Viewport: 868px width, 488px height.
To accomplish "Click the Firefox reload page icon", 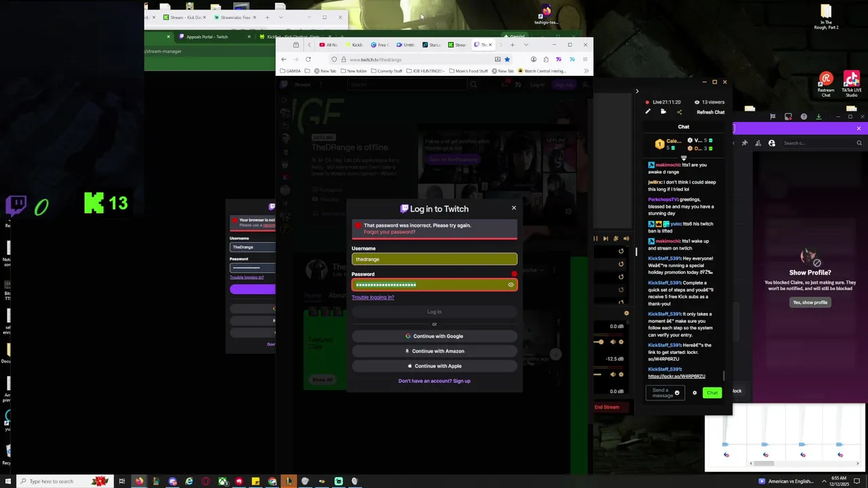I will (x=308, y=59).
